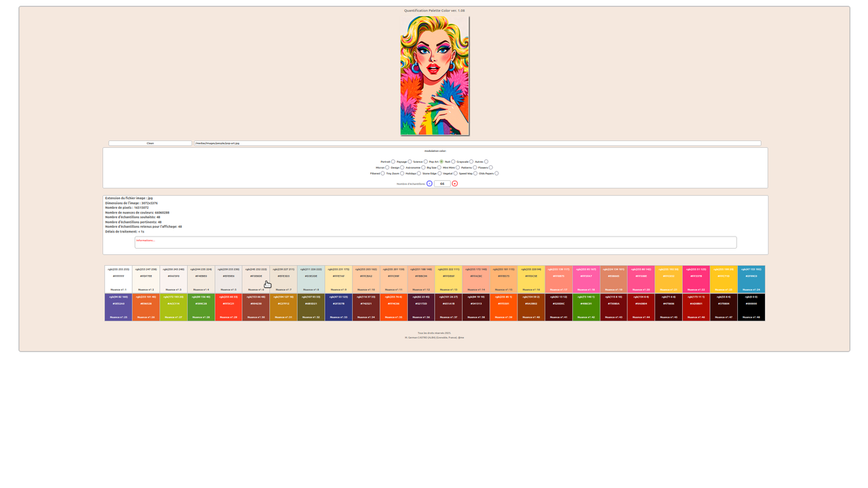This screenshot has height=488, width=868.
Task: Pick green swatch Nuance n°42
Action: coord(586,307)
